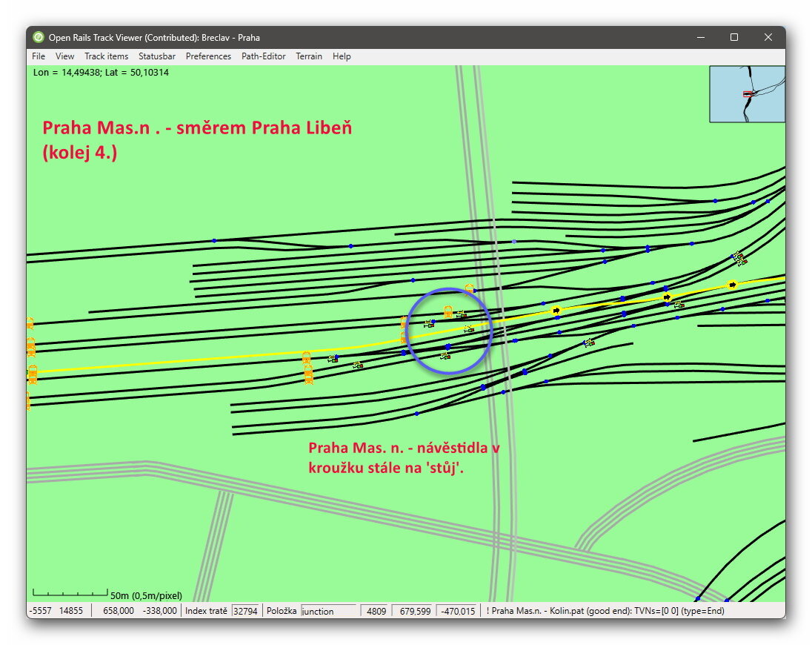Open the File menu
The image size is (812, 645).
(x=39, y=56)
